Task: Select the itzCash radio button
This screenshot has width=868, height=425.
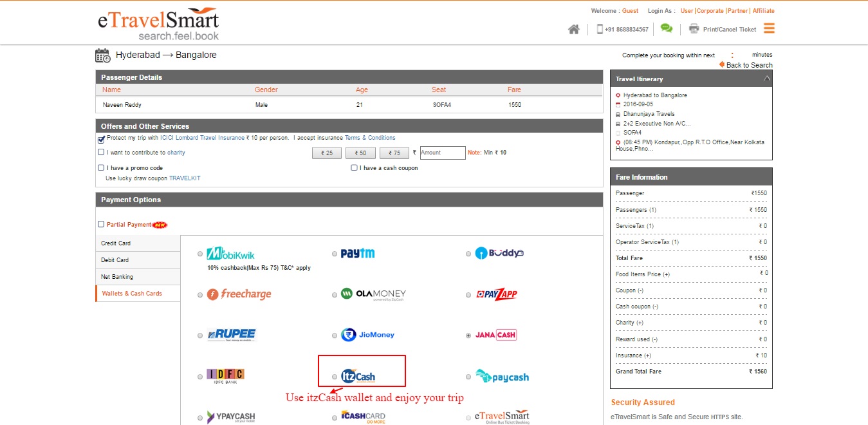Action: click(x=335, y=377)
